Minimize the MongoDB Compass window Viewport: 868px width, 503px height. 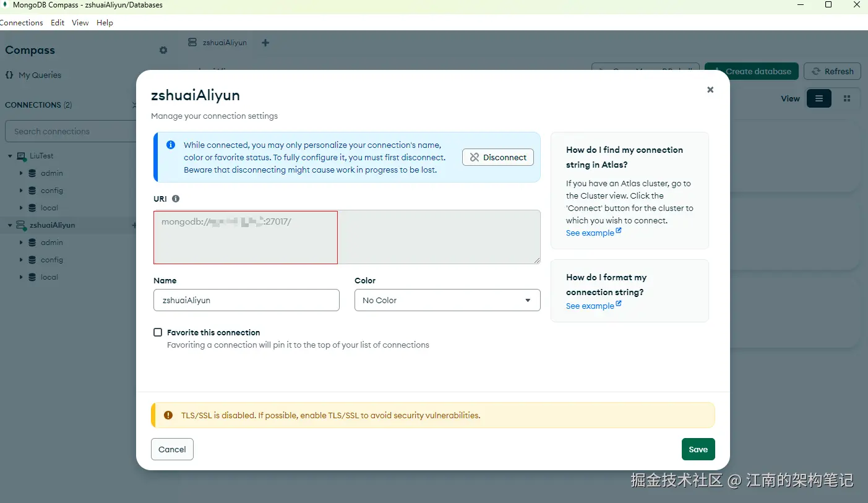(x=800, y=5)
